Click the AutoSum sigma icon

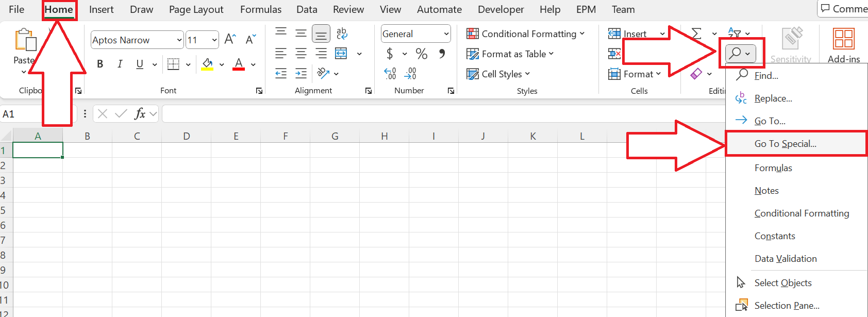pos(696,34)
